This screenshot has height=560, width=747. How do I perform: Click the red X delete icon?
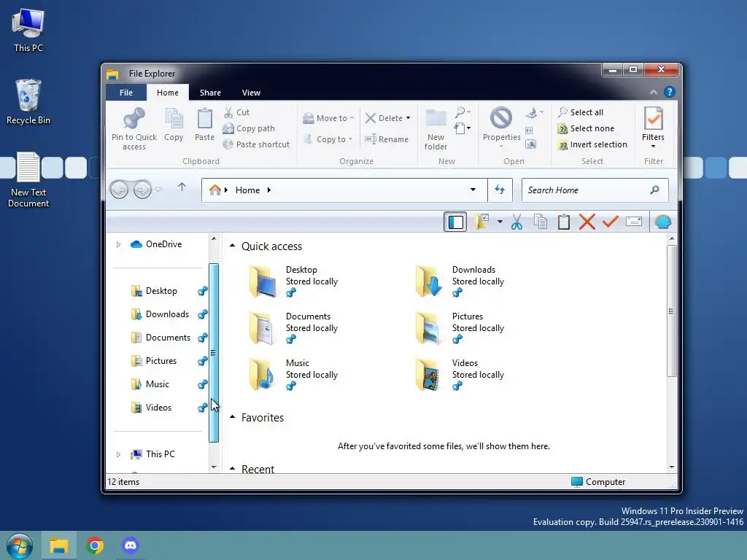coord(587,222)
